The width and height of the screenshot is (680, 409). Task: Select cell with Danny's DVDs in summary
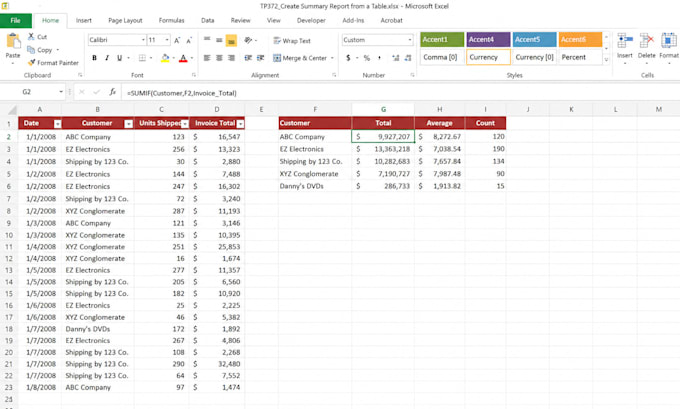[x=315, y=186]
